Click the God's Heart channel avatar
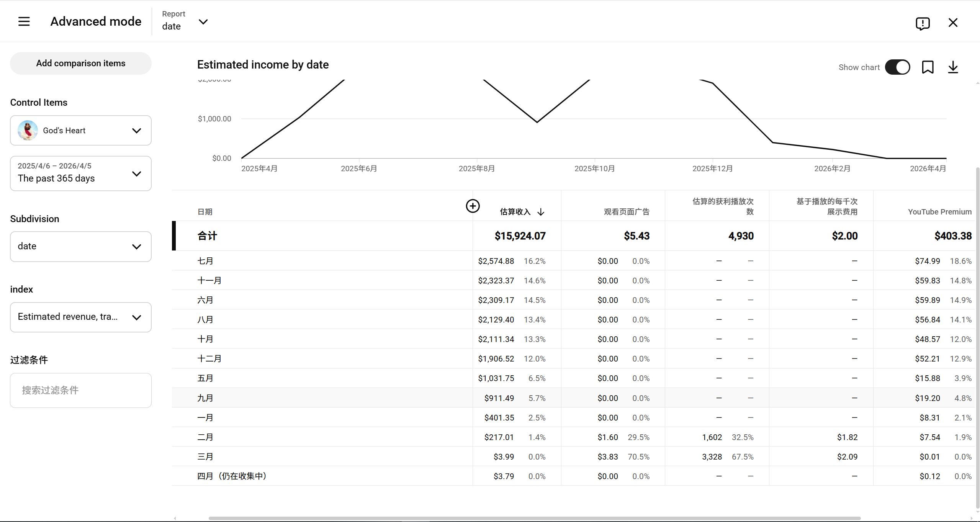The height and width of the screenshot is (522, 980). [x=28, y=131]
